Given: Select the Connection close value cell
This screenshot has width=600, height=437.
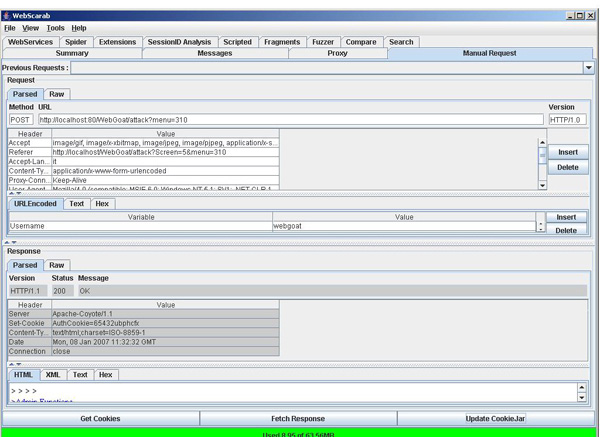Looking at the screenshot, I should [165, 351].
